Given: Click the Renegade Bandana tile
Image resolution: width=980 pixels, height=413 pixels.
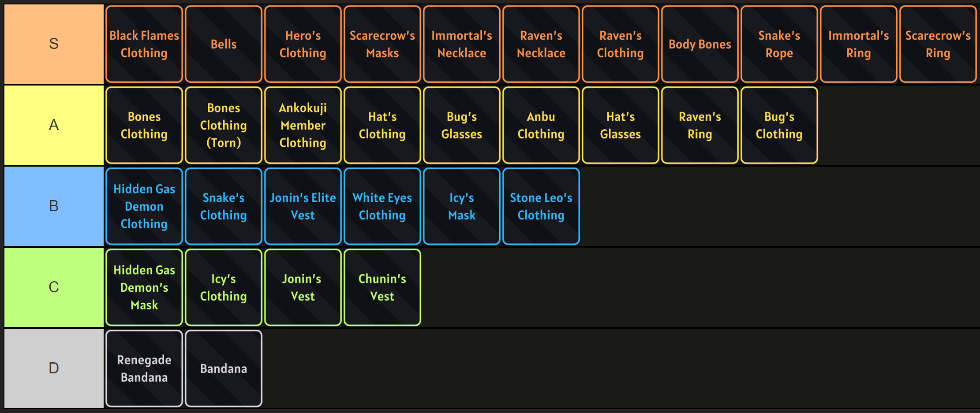Looking at the screenshot, I should (x=144, y=368).
